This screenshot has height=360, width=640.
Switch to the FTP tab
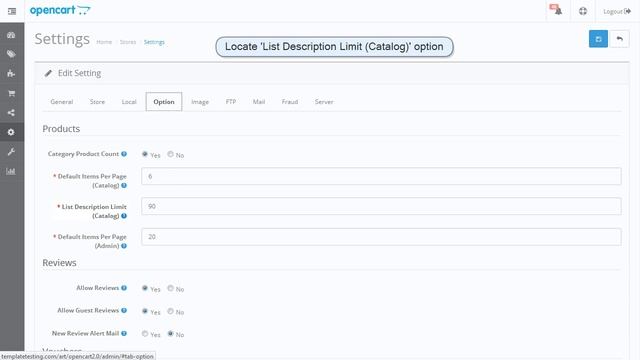[231, 102]
